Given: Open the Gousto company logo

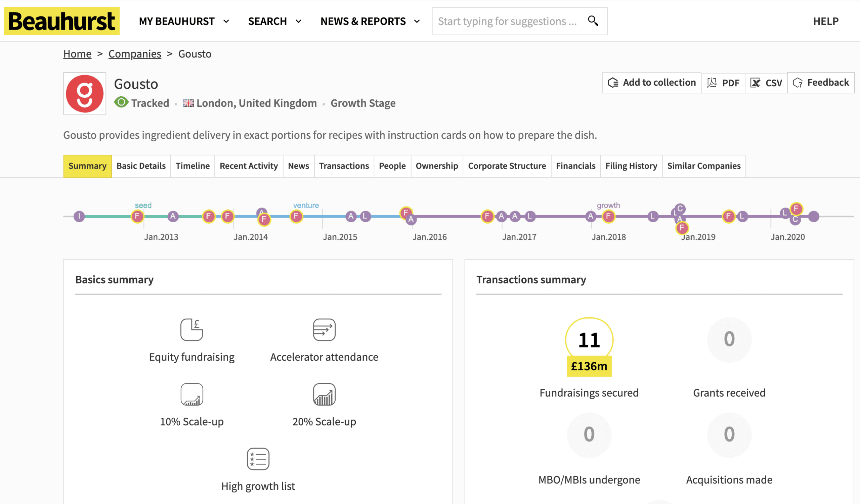Looking at the screenshot, I should 85,94.
